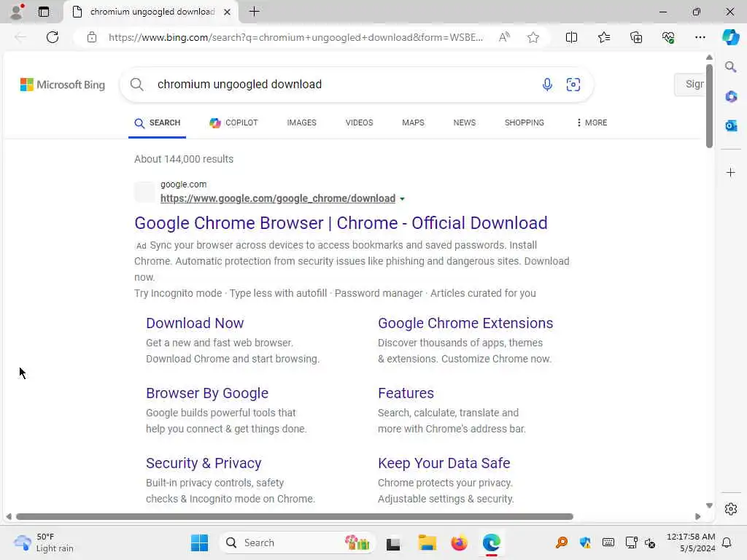Click About 144,000 results text
747x560 pixels.
184,159
